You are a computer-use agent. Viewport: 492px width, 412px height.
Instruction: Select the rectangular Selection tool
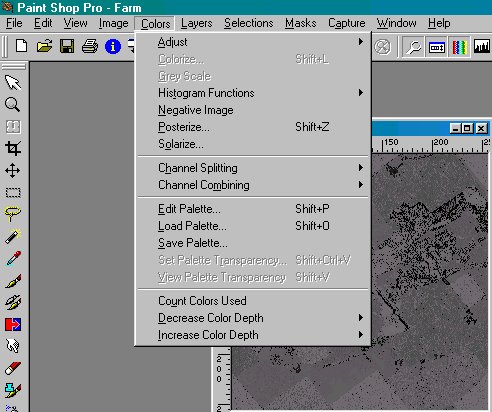click(x=13, y=193)
